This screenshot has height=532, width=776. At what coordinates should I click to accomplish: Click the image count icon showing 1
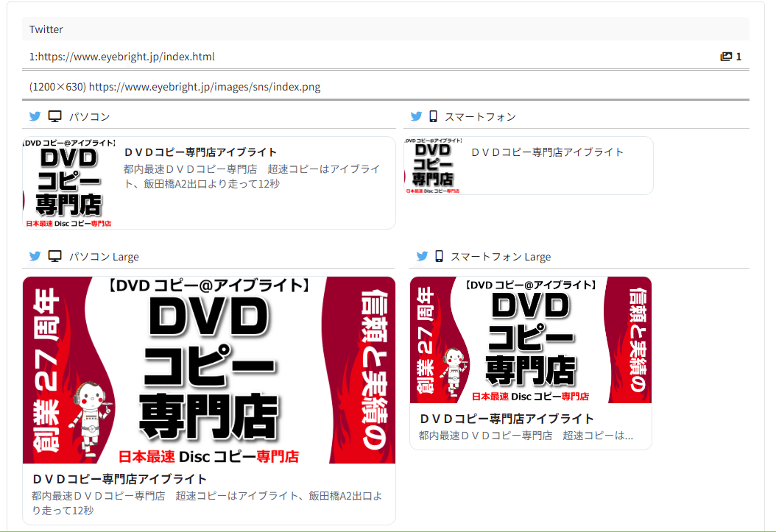click(x=726, y=57)
